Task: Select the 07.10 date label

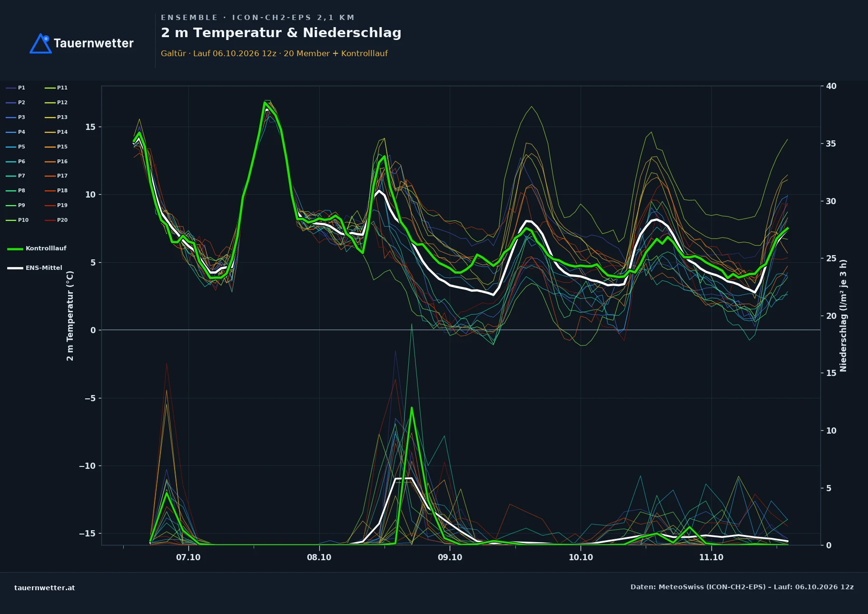Action: coord(188,557)
